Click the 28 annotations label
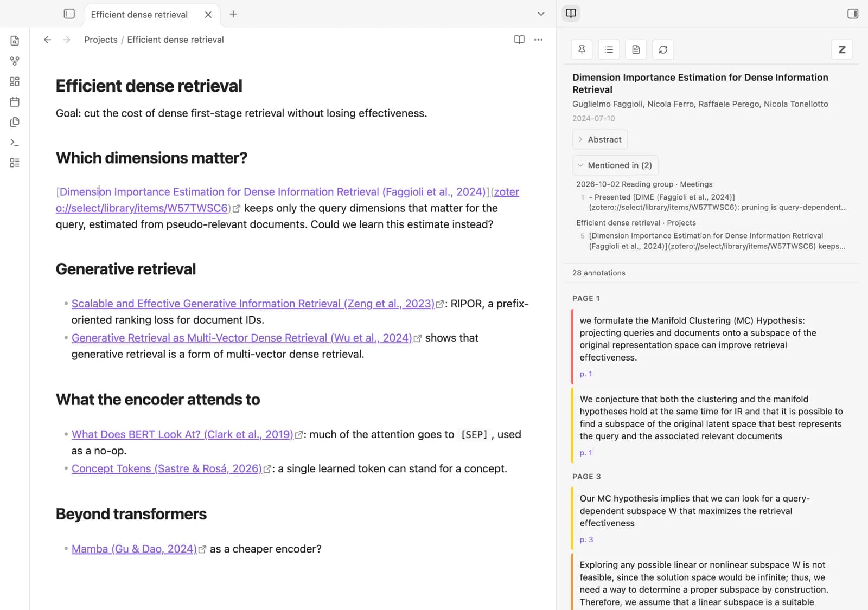Viewport: 868px width, 610px height. (x=599, y=273)
